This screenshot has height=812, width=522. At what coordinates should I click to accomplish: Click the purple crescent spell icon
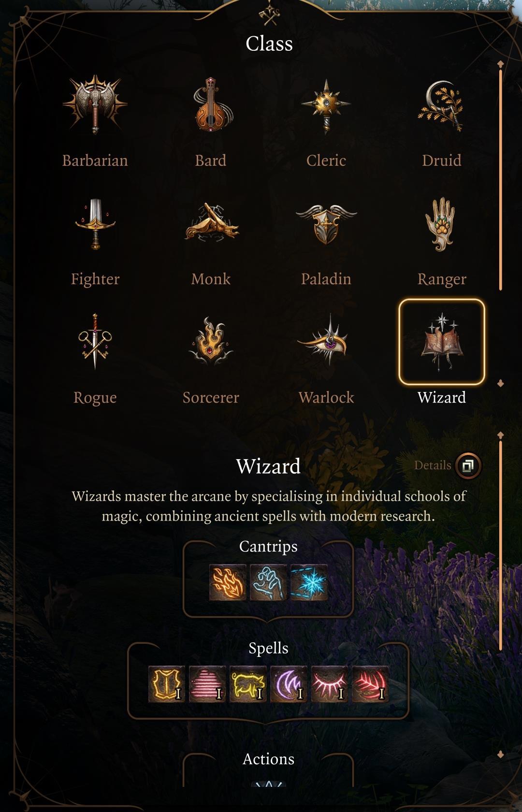(x=289, y=684)
